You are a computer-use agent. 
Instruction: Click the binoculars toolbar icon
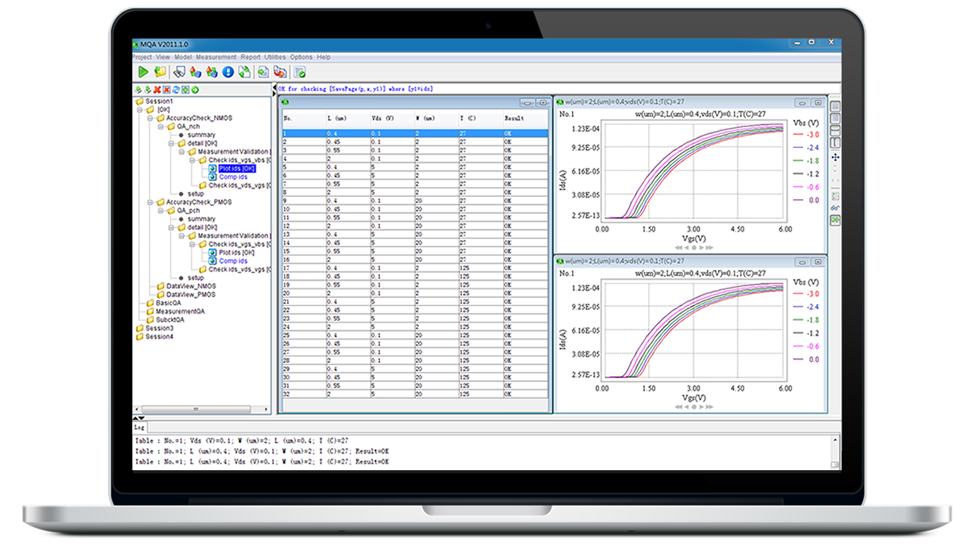(179, 72)
